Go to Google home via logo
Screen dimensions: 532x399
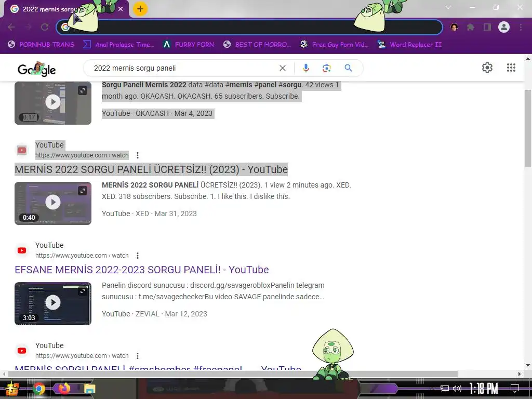37,69
